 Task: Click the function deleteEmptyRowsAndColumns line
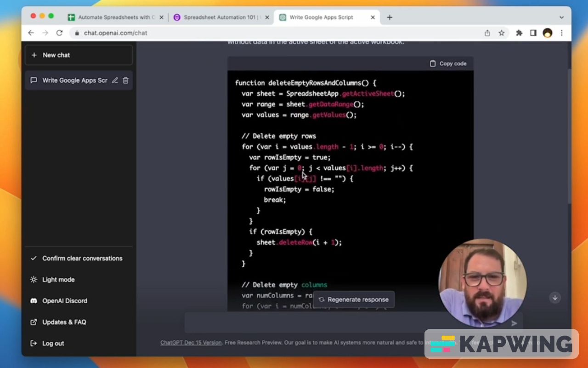coord(306,83)
